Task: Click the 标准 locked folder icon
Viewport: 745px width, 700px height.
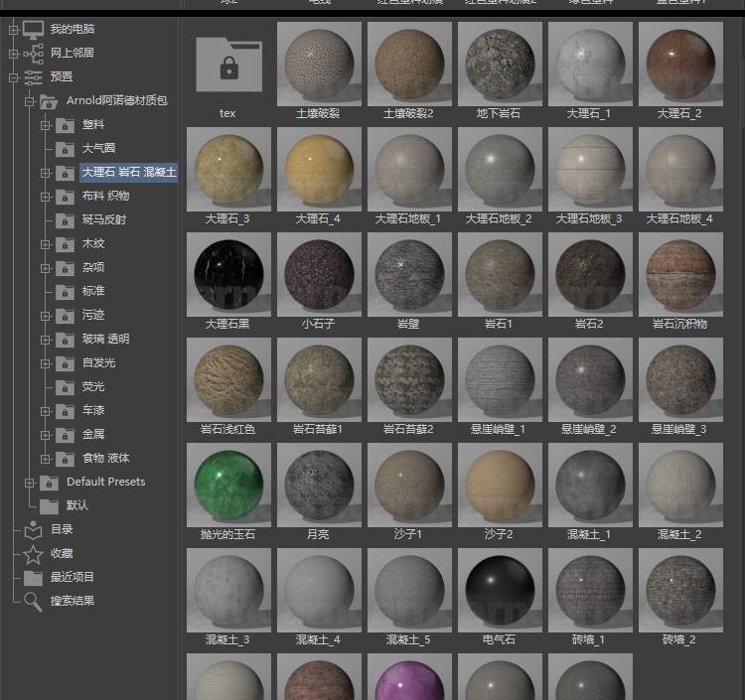Action: point(65,292)
